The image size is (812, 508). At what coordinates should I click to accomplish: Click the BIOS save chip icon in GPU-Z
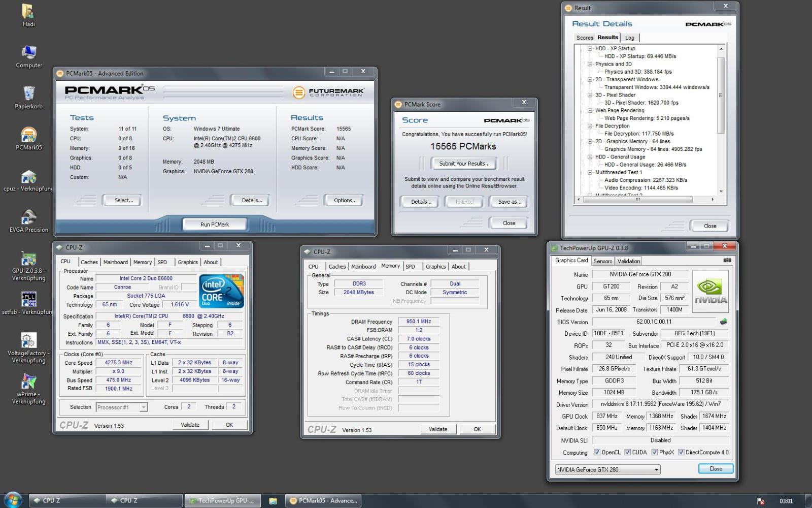(x=724, y=322)
